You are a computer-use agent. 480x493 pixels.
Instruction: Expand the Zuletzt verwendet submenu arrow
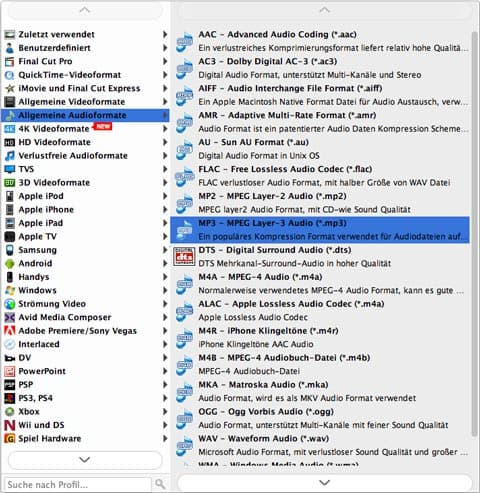(165, 34)
